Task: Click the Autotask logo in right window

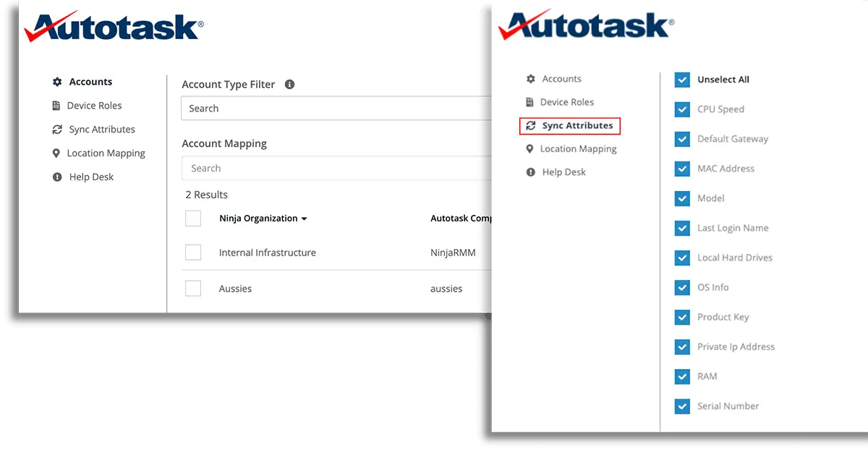Action: [586, 23]
